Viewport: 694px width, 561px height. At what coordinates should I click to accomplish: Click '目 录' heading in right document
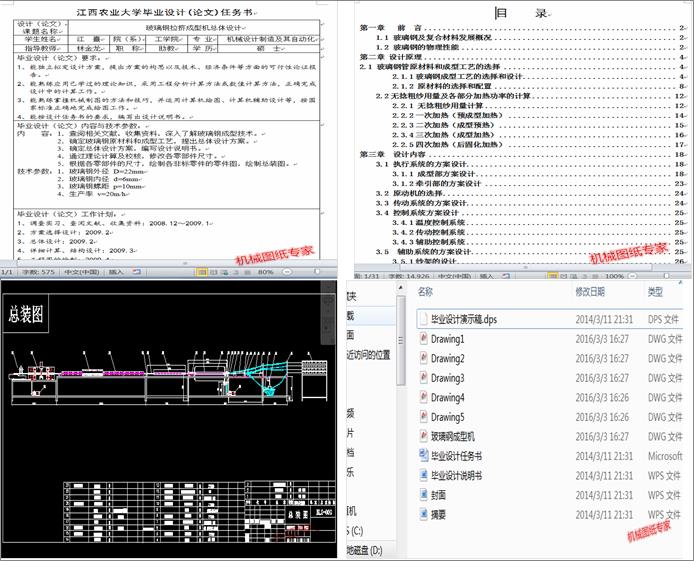[x=522, y=13]
